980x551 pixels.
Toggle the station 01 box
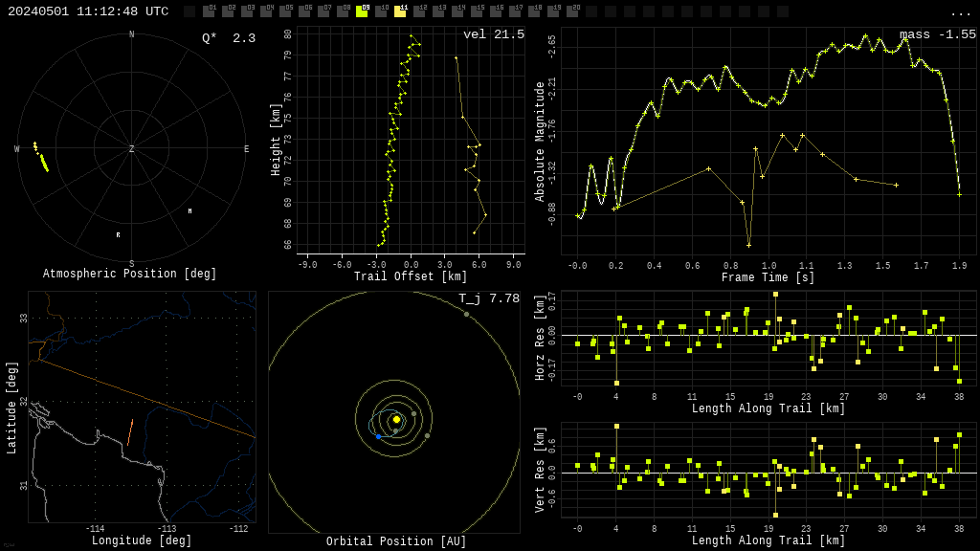[x=209, y=11]
